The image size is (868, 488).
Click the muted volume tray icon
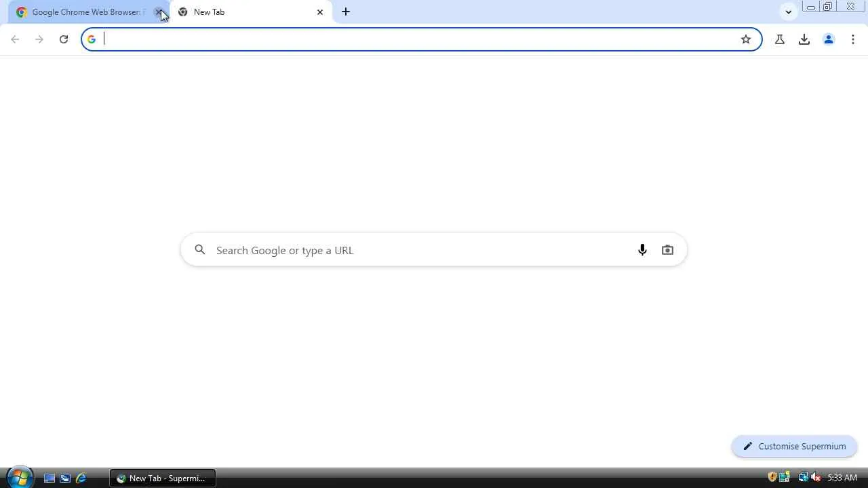click(816, 477)
